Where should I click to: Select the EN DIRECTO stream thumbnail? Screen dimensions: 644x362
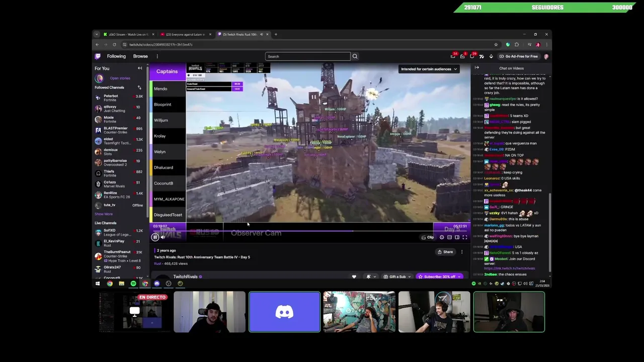coord(134,312)
